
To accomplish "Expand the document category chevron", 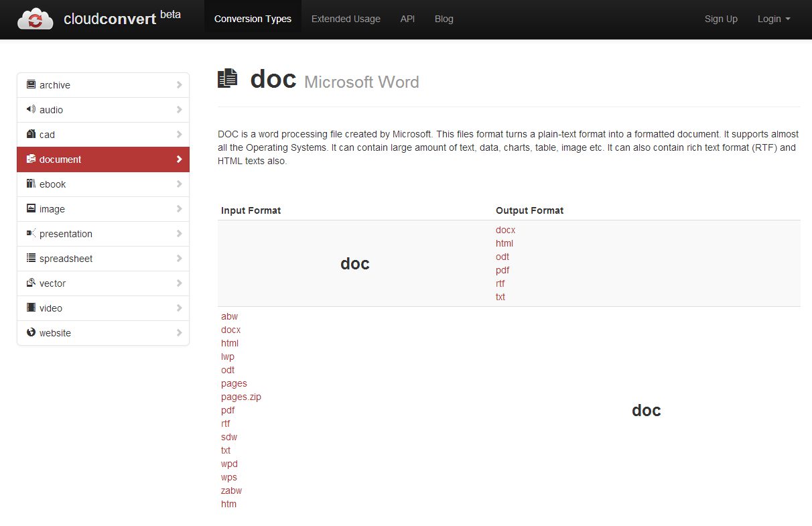I will pos(179,159).
